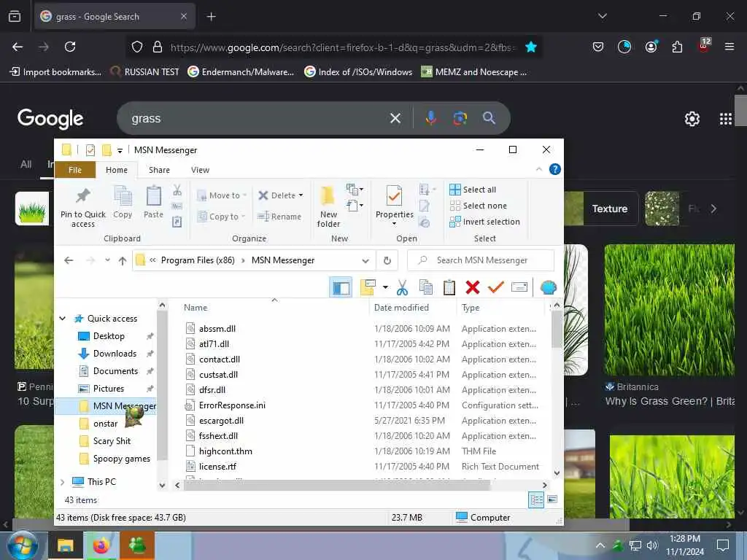Click Firefox reload page button
Viewport: 747px width, 560px height.
tap(70, 47)
